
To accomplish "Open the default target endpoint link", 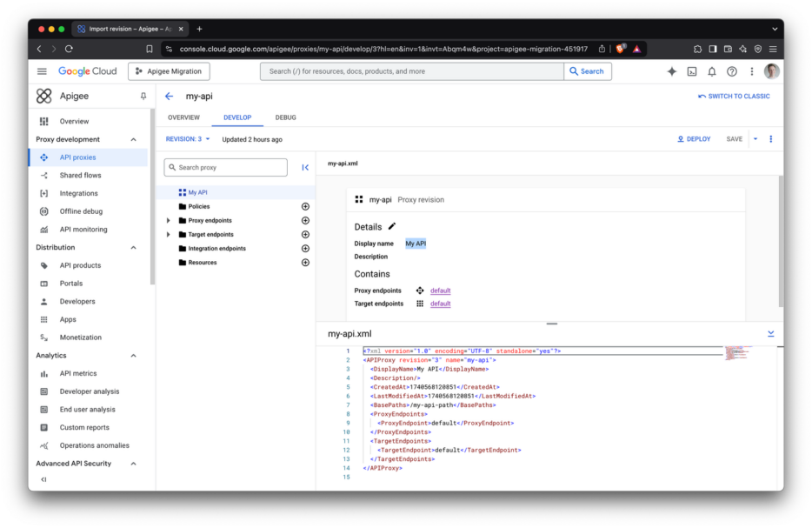I will (440, 304).
